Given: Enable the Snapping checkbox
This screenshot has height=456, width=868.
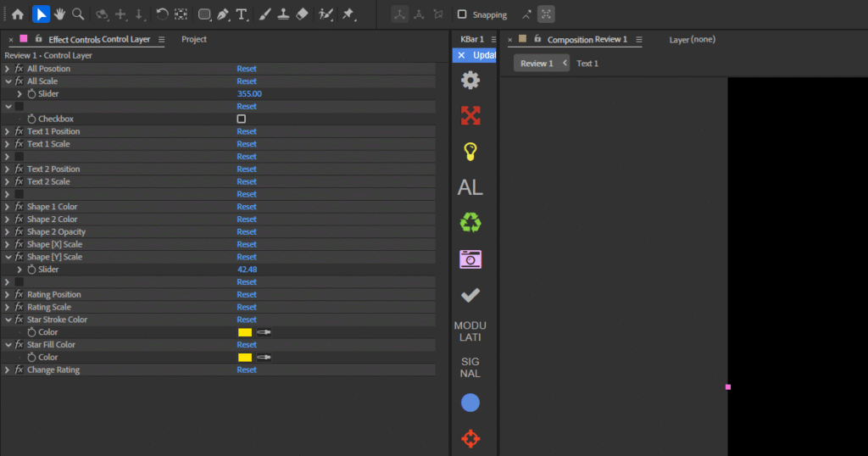Looking at the screenshot, I should tap(462, 14).
